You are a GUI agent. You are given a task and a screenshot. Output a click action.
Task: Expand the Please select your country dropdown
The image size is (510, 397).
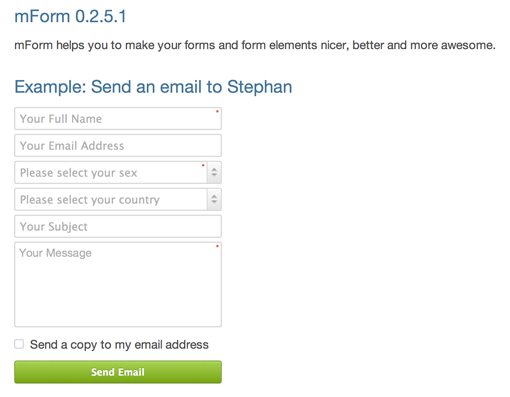coord(118,199)
